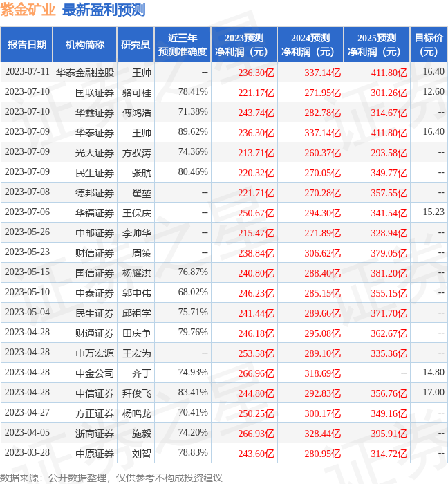Click researcher name 方驭涛
448x484 pixels.
pos(137,153)
